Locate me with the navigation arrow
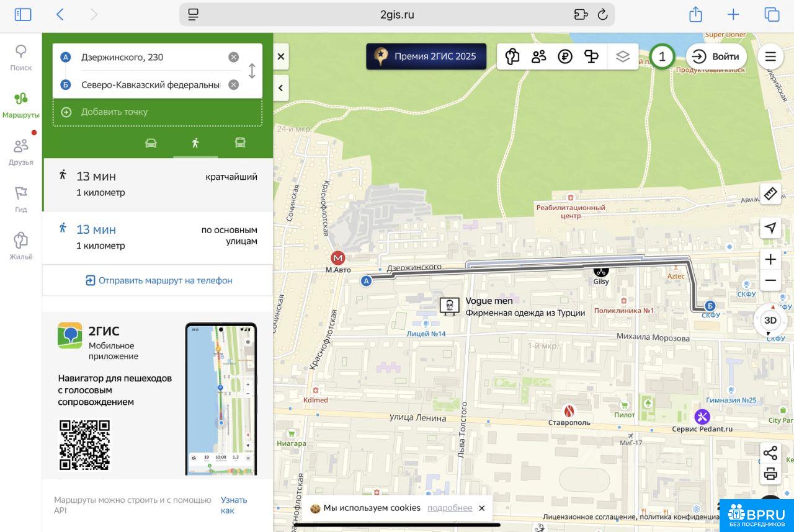The width and height of the screenshot is (794, 532). [x=770, y=228]
